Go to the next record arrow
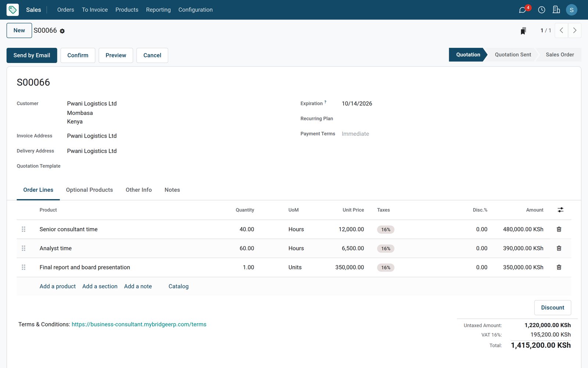This screenshot has height=368, width=588. click(575, 31)
